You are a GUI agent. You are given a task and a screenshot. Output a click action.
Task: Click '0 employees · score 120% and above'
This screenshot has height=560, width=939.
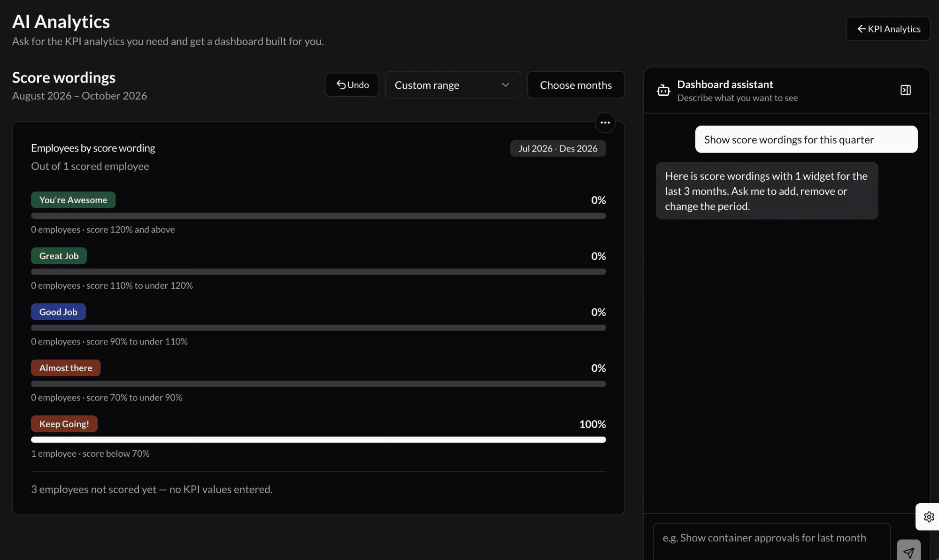click(103, 230)
